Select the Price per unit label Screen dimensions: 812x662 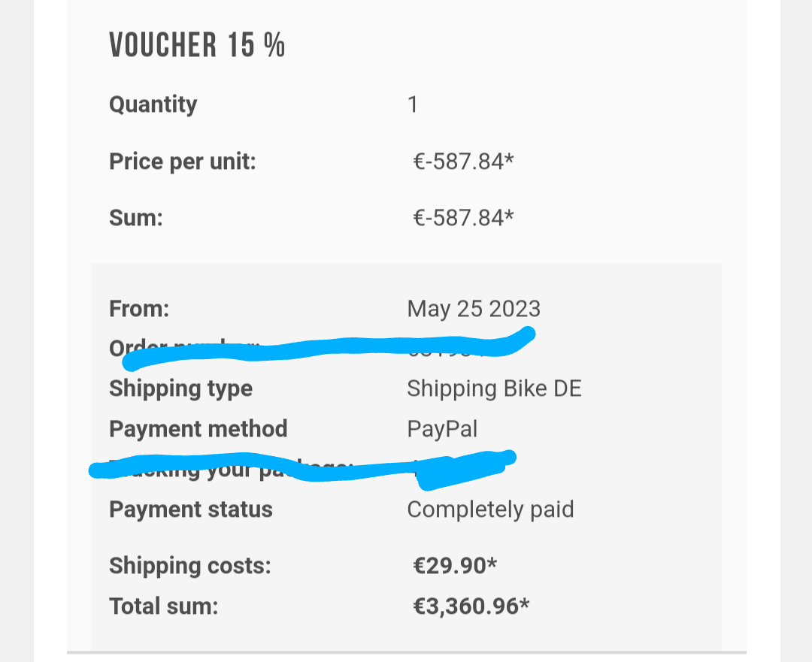point(182,162)
